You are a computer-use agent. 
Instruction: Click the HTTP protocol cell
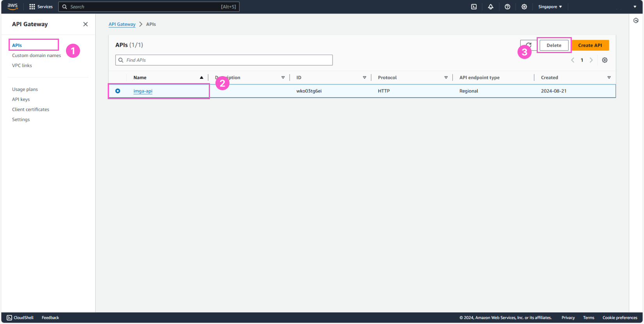point(384,91)
